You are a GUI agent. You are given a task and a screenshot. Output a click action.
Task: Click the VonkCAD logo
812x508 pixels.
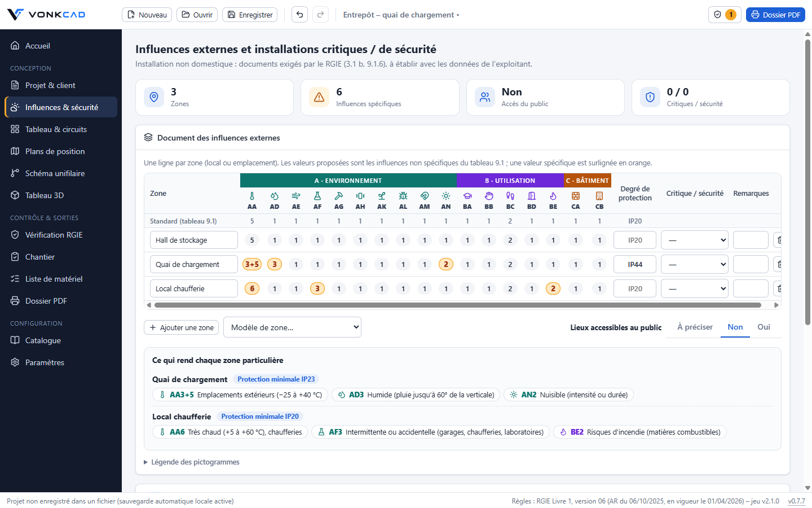point(46,15)
